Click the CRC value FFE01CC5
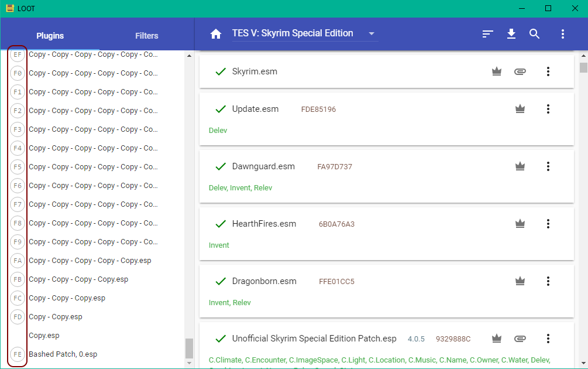 [x=336, y=282]
